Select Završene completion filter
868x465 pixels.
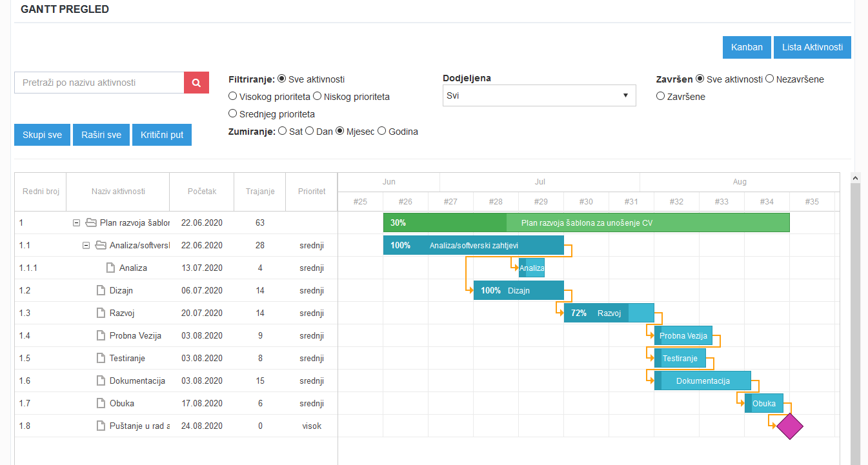coord(660,96)
